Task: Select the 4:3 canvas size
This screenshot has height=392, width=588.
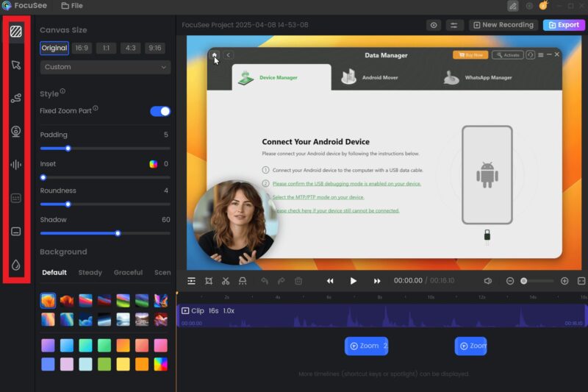Action: point(131,48)
